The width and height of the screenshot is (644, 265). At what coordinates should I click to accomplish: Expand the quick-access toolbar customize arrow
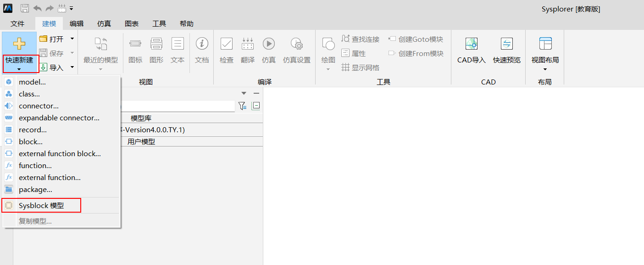click(x=72, y=9)
